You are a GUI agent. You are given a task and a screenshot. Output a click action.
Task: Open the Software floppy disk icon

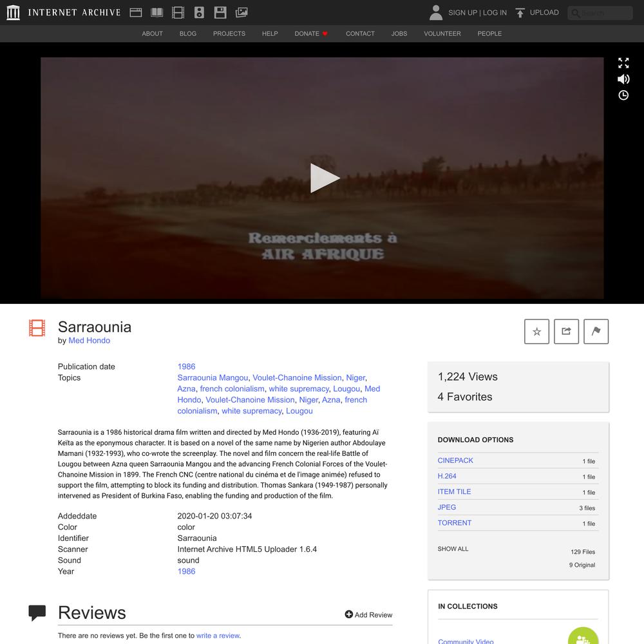pos(220,12)
